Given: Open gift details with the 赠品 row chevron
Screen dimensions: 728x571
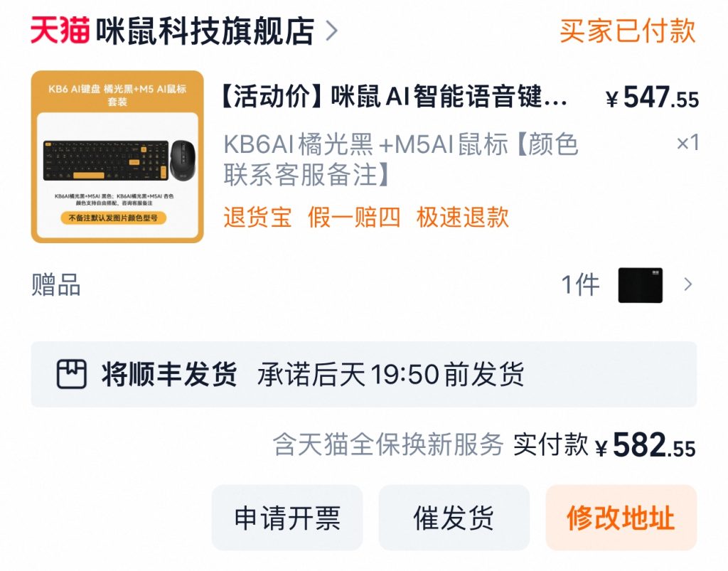Looking at the screenshot, I should click(x=687, y=284).
